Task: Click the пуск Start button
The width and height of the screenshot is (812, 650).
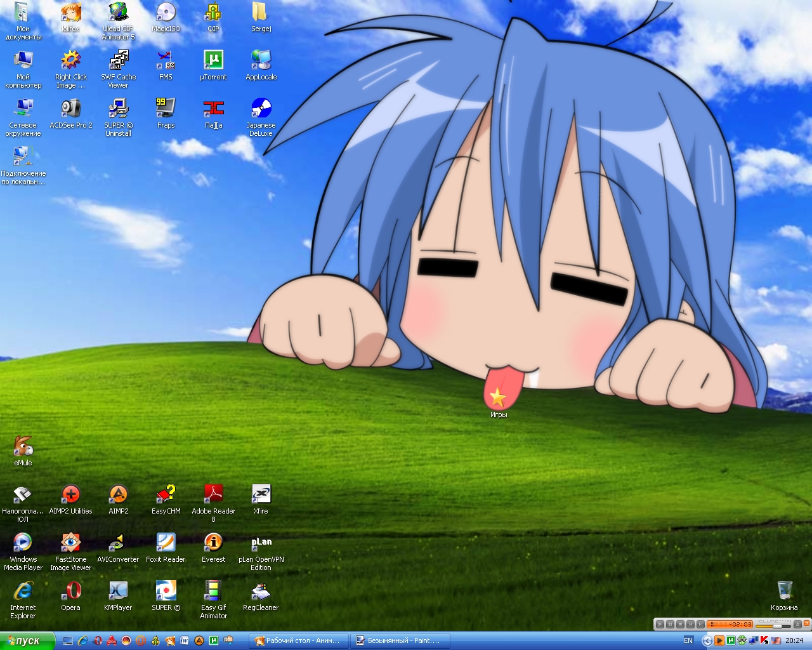Action: coord(27,641)
